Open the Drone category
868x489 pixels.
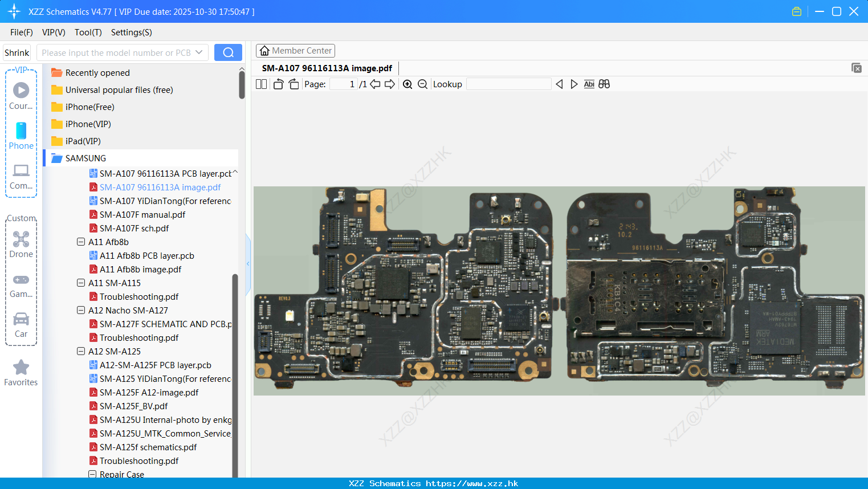(21, 244)
